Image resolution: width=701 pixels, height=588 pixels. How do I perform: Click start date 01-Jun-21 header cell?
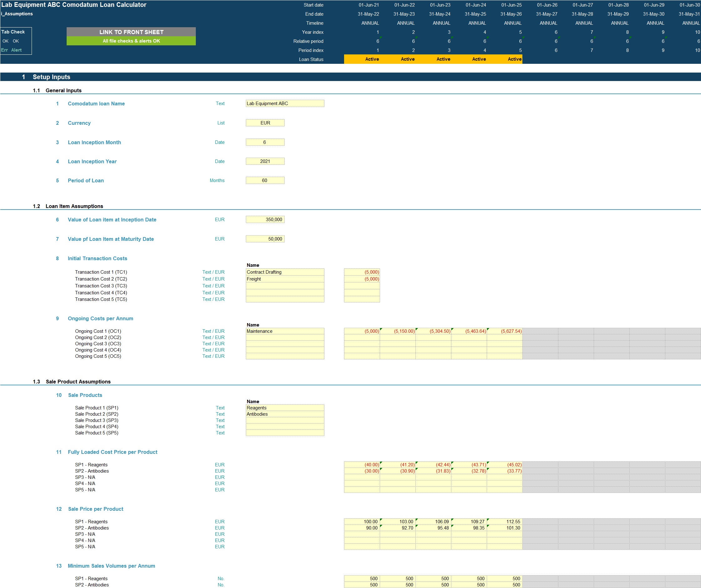[368, 5]
